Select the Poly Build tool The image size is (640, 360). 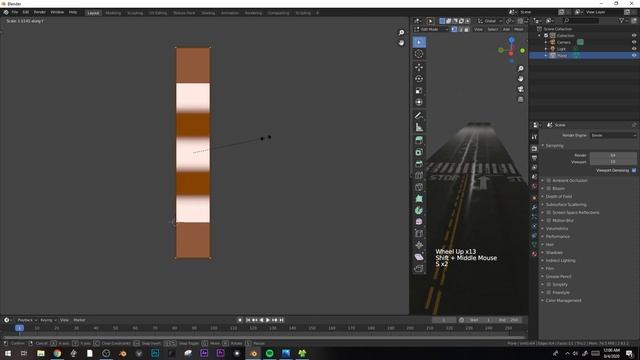click(419, 199)
